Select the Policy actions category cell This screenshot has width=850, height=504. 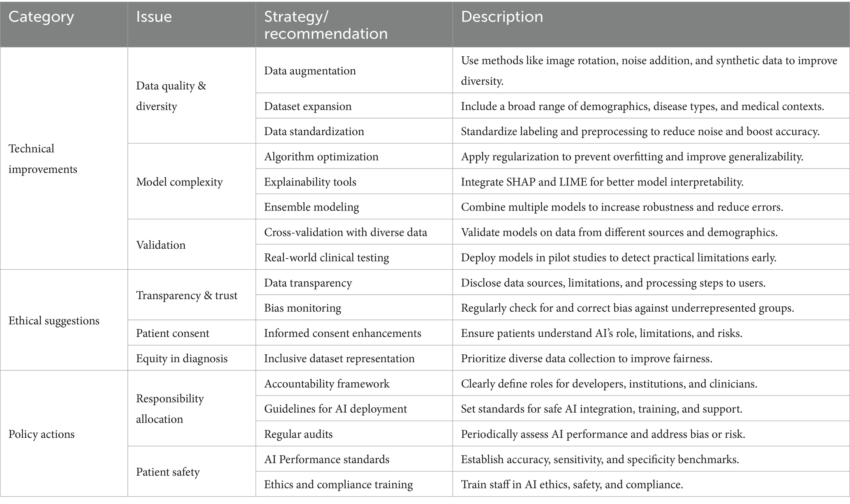[42, 434]
